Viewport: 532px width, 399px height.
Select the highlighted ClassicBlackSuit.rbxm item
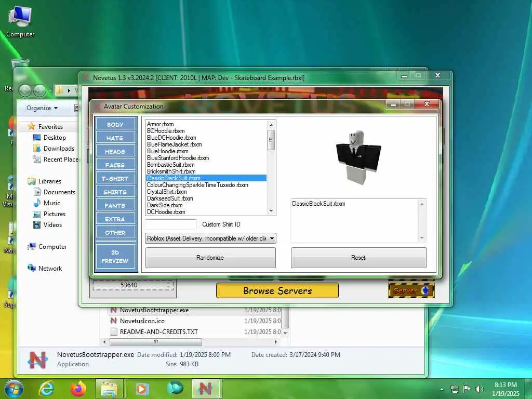coord(206,178)
